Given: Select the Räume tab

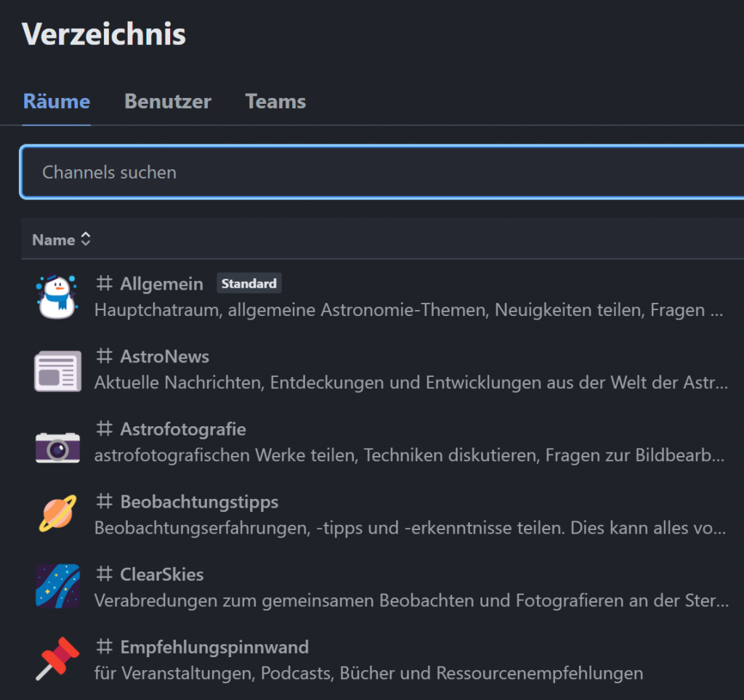Looking at the screenshot, I should 57,102.
